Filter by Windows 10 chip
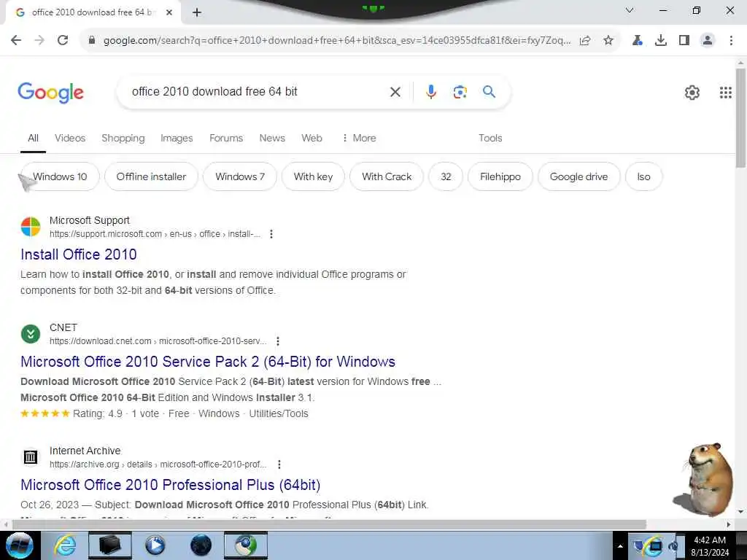Screen dimensions: 747x560 coord(60,176)
